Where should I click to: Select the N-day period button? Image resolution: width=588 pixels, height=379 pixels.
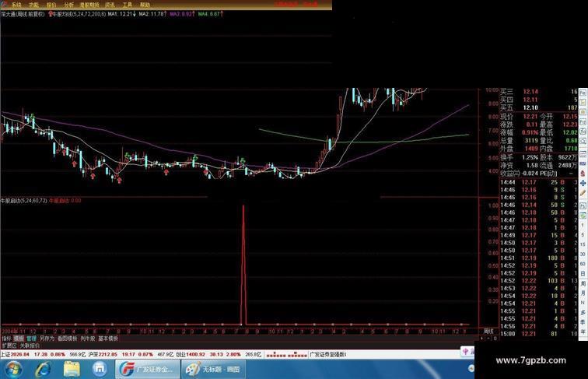(583, 303)
